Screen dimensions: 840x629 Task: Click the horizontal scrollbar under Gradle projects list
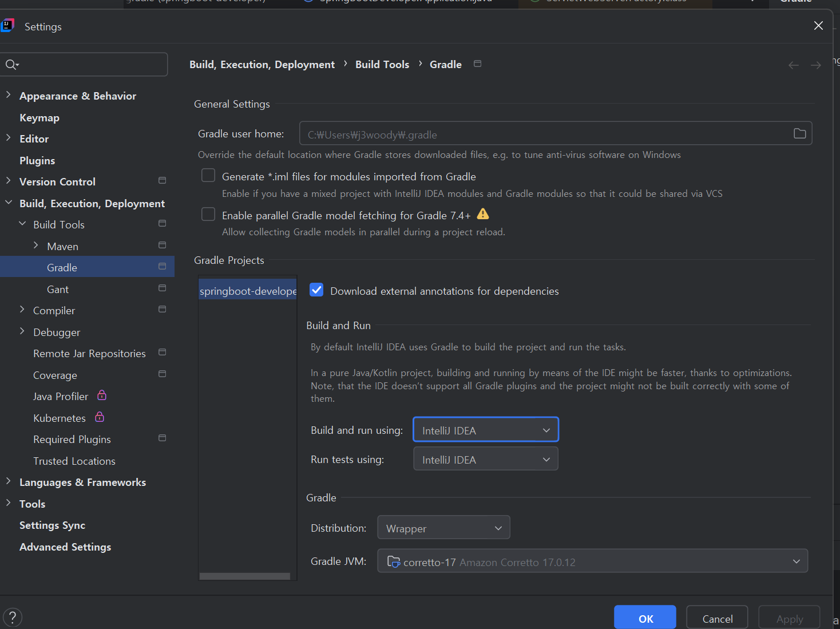click(x=244, y=576)
